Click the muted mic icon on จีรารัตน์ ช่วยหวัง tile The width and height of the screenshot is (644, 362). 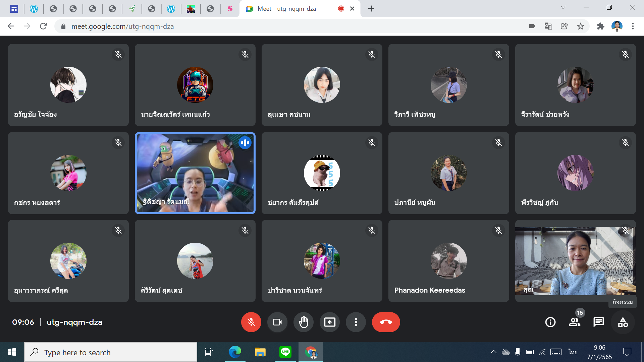[x=625, y=54]
